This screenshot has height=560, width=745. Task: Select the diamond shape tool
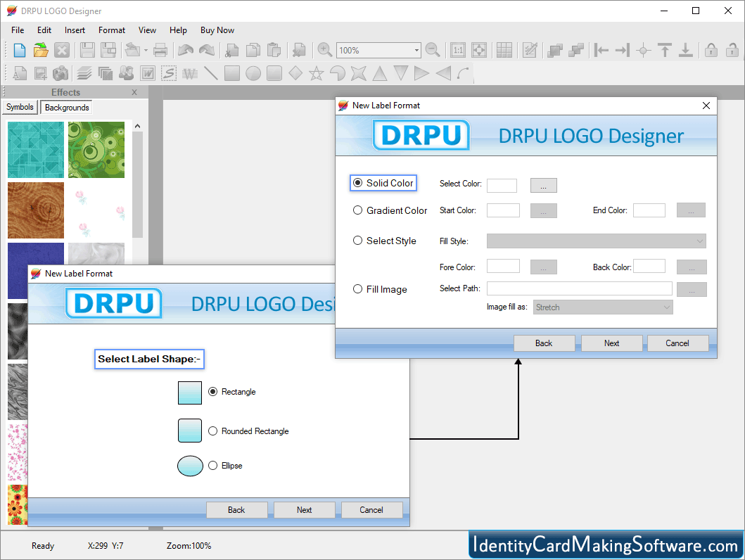pyautogui.click(x=295, y=73)
